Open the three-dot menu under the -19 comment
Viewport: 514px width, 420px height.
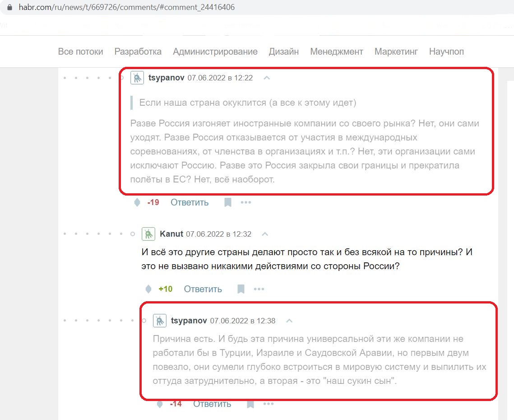tap(246, 202)
